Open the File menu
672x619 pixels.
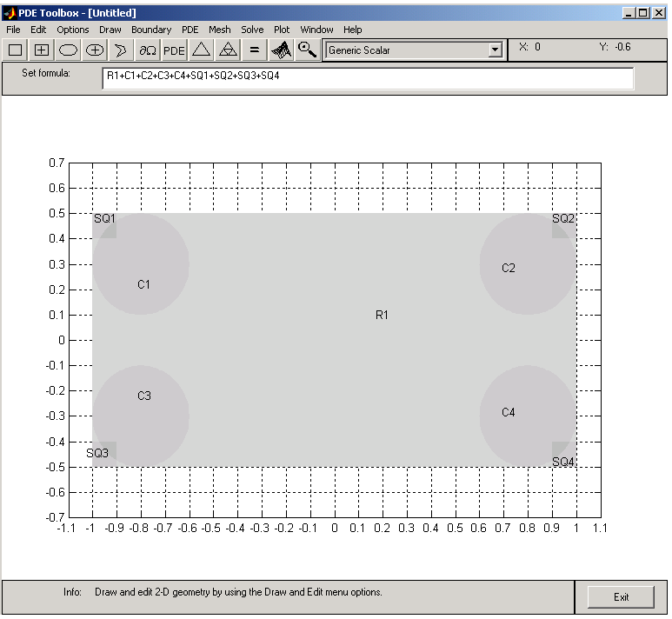(13, 30)
